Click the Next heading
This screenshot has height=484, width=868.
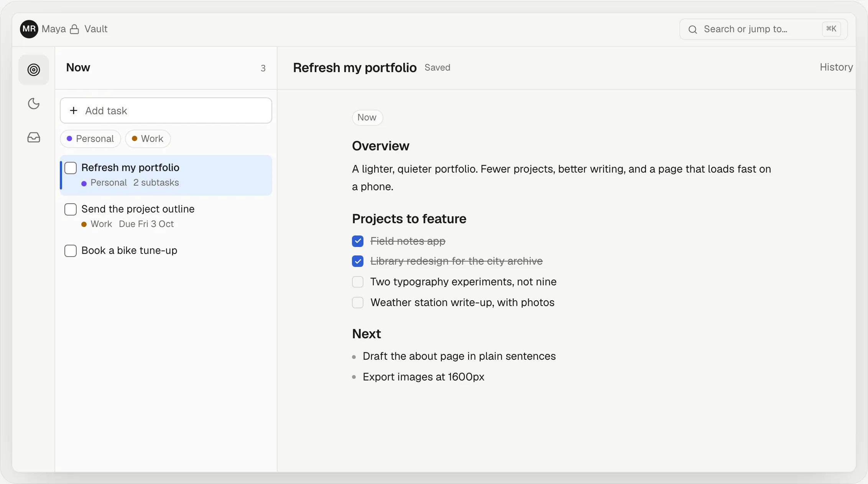[367, 334]
